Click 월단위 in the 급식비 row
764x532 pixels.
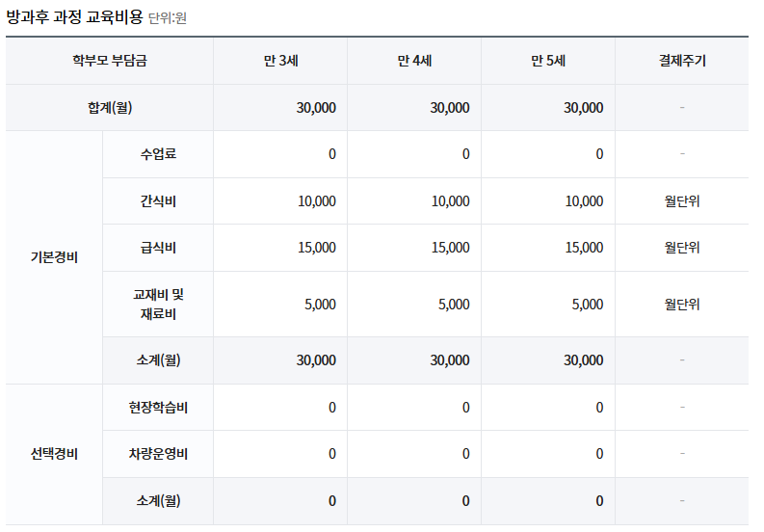[681, 248]
